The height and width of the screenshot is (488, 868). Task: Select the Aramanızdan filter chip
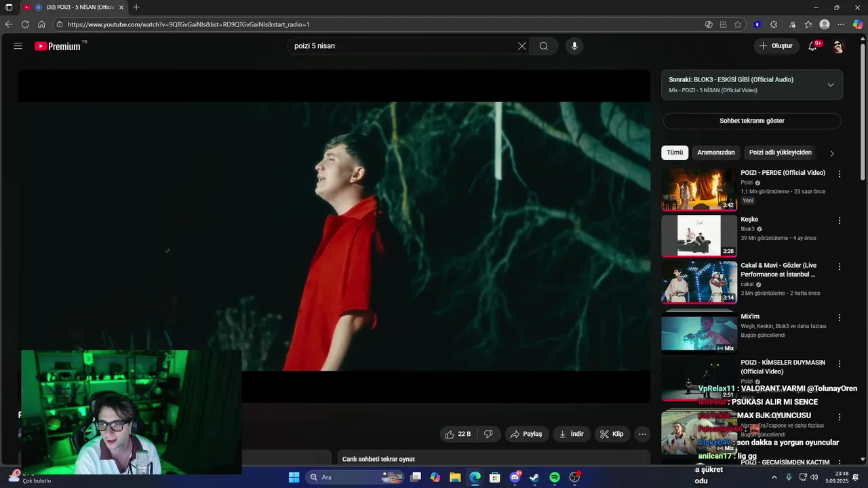click(x=716, y=152)
